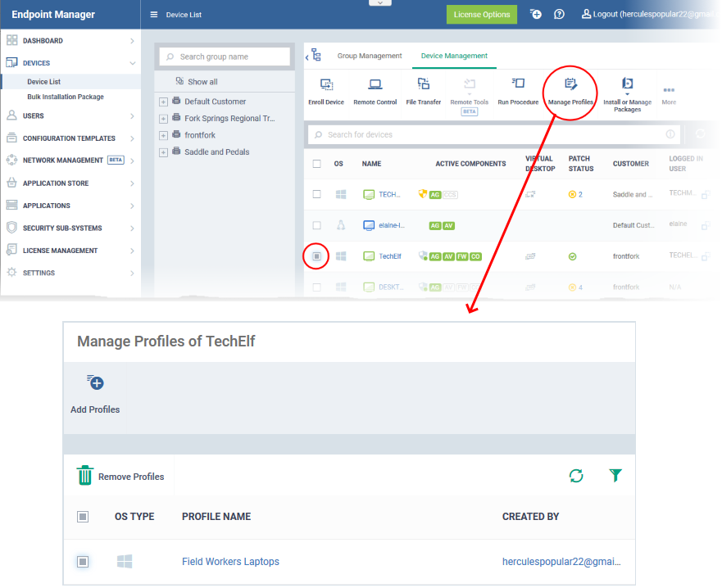The height and width of the screenshot is (588, 722).
Task: Click Saddle and Pedals group name
Action: pyautogui.click(x=217, y=152)
